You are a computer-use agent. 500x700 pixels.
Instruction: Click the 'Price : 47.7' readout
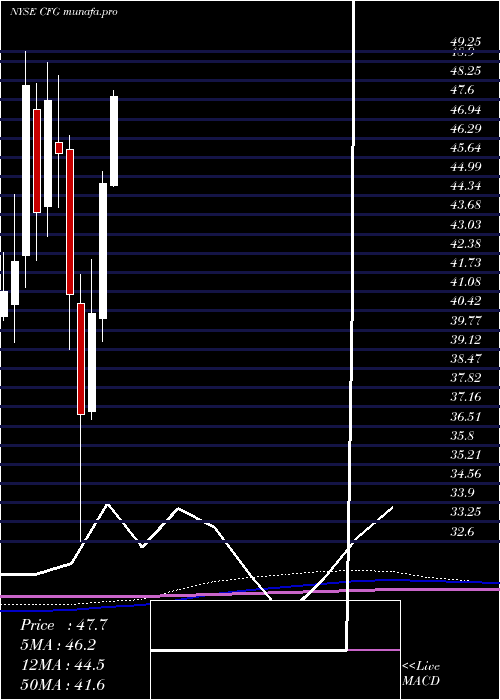64,625
